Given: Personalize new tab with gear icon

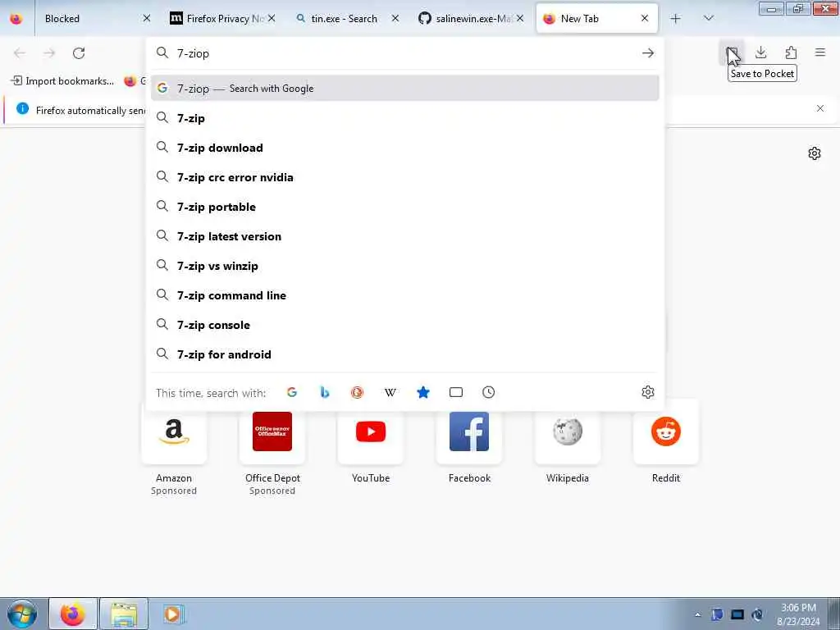Looking at the screenshot, I should click(x=815, y=153).
